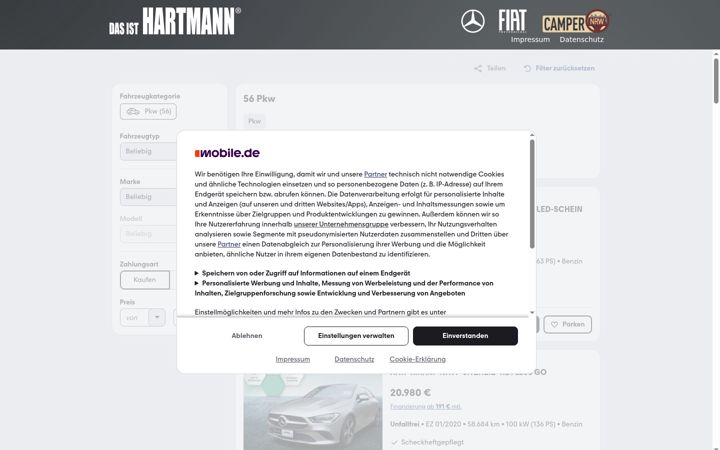Open Datenschutz link in cookie dialog

pyautogui.click(x=354, y=360)
